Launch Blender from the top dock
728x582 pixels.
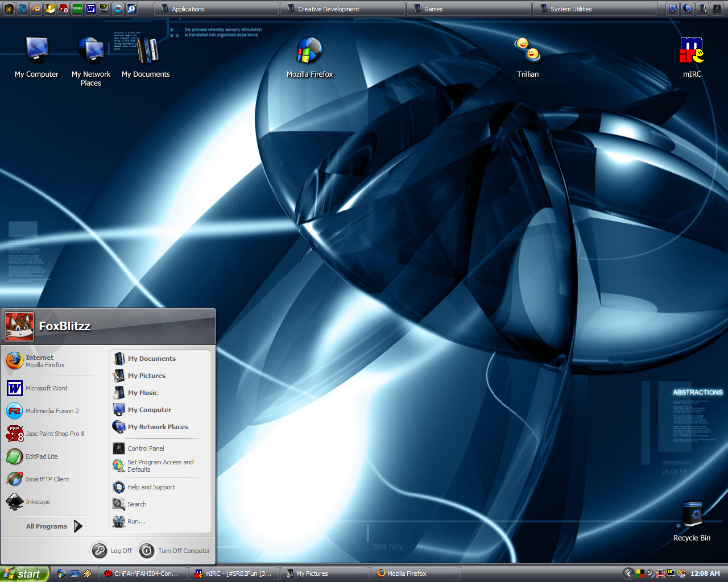pos(36,9)
